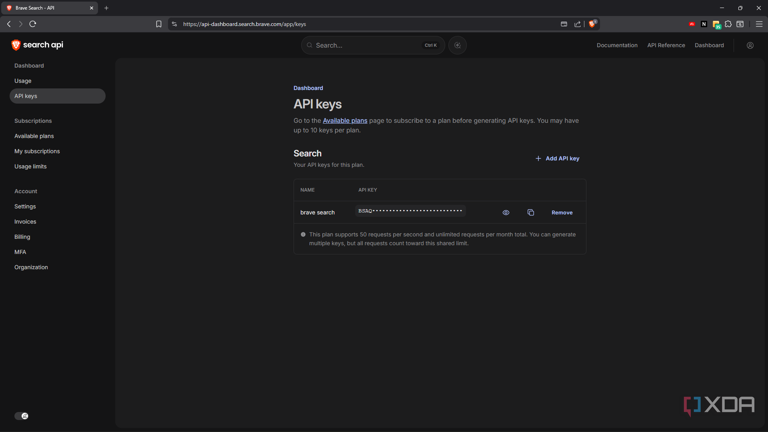Image resolution: width=768 pixels, height=432 pixels.
Task: Select the Brave Search - API tab
Action: (49, 8)
